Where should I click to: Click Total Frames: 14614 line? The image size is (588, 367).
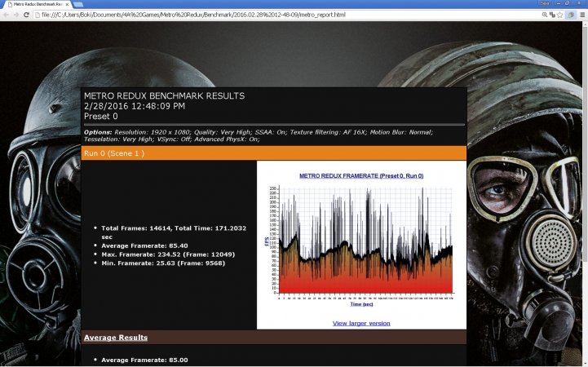click(x=174, y=232)
